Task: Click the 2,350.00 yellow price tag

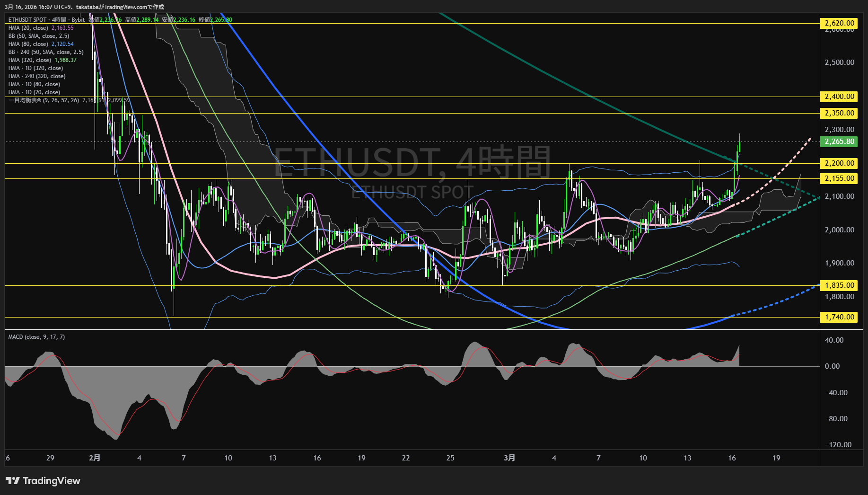Action: [839, 113]
